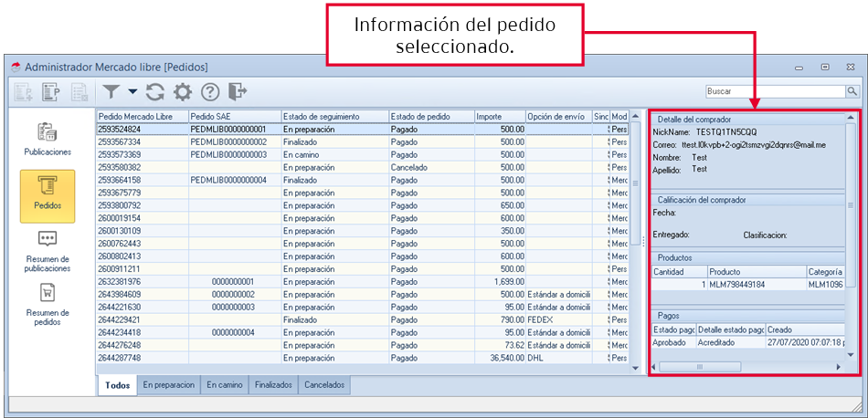Click the Pagos section header
Image resolution: width=868 pixels, height=418 pixels.
(x=747, y=315)
